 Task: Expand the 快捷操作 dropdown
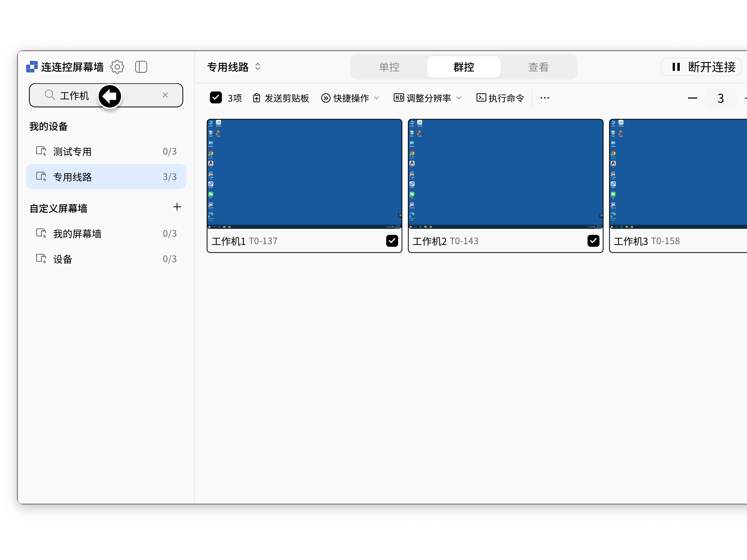coord(350,98)
